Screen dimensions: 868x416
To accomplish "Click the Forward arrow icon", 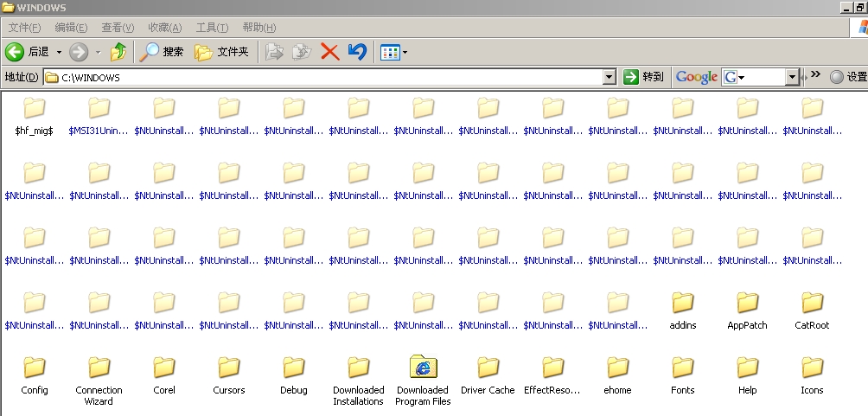I will 79,52.
